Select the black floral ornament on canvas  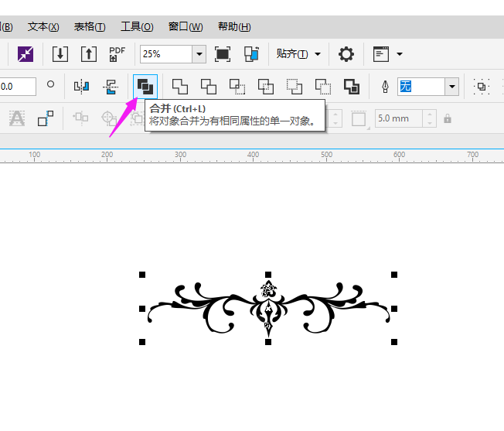268,308
